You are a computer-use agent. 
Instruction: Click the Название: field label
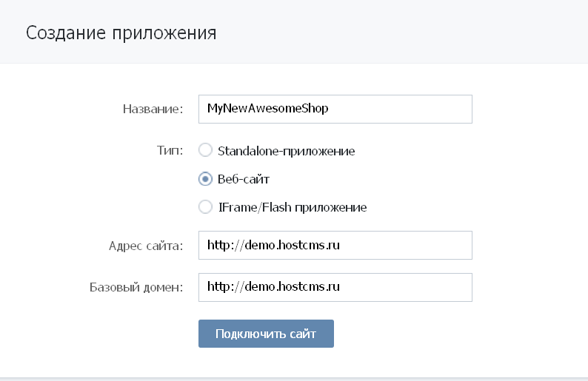(x=153, y=109)
